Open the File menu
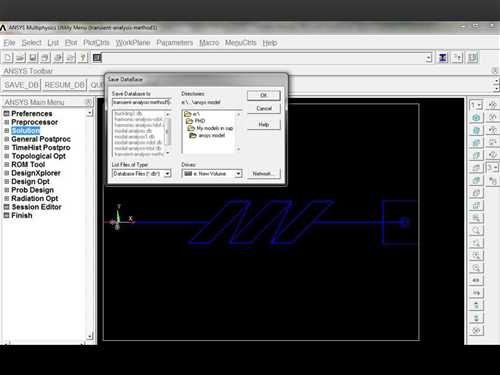 pyautogui.click(x=9, y=43)
